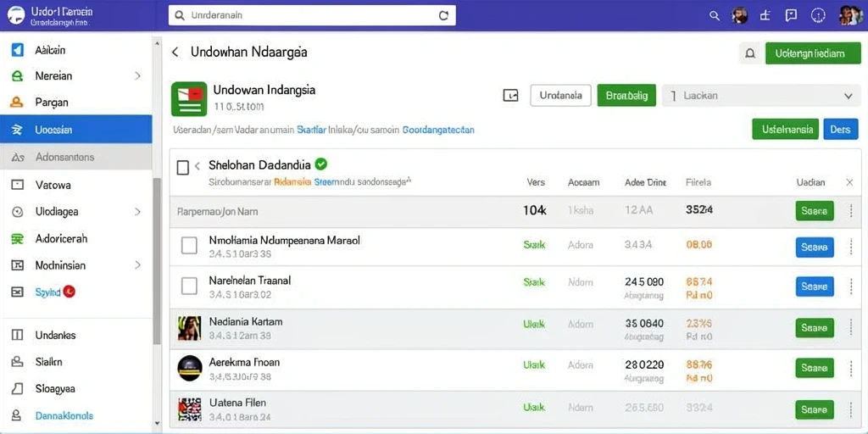Image resolution: width=868 pixels, height=434 pixels.
Task: Go back using arrow beside Undowhan Ndaargea
Action: pyautogui.click(x=175, y=52)
